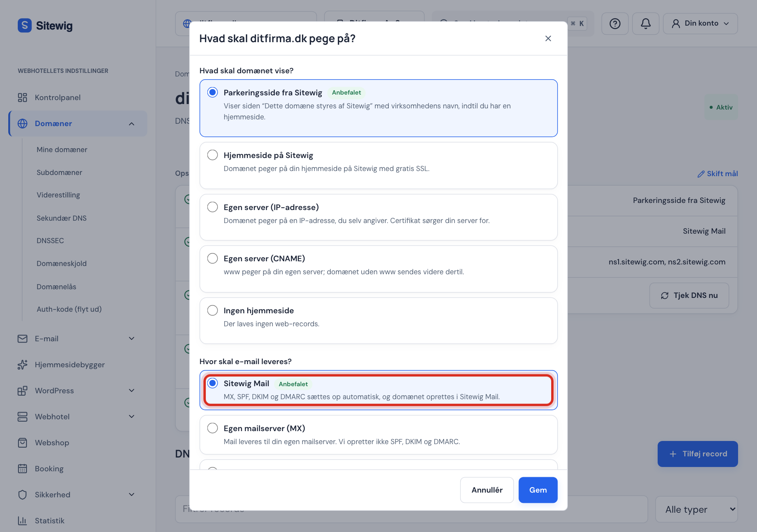Click the WordPress blocks icon
The width and height of the screenshot is (757, 532).
(22, 391)
